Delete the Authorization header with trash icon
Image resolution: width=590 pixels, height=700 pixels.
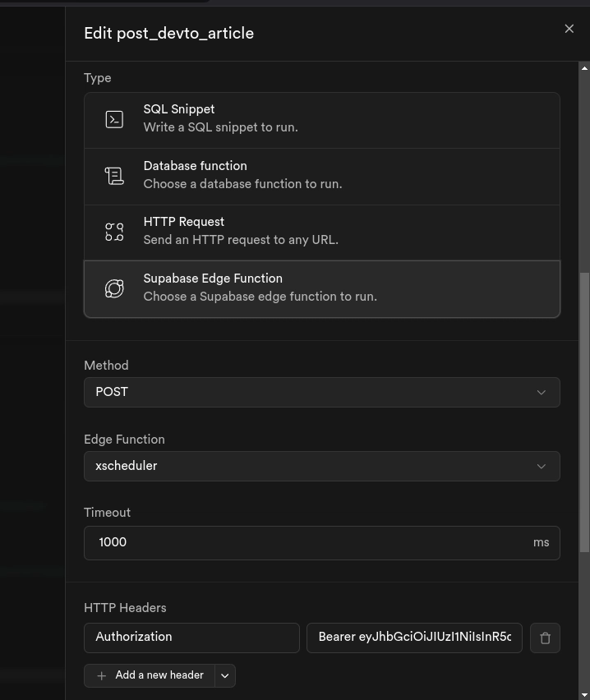click(545, 638)
